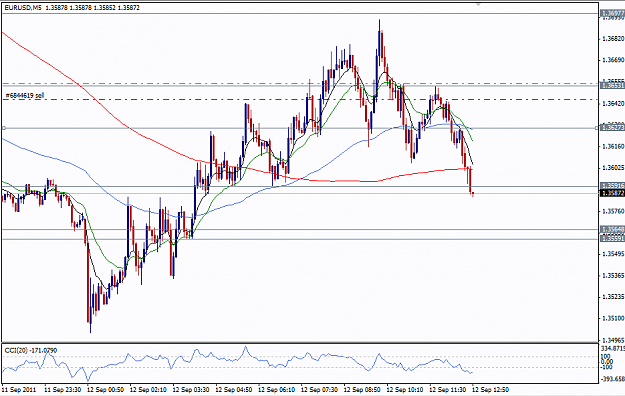Click the 1.35235 price scale label

[x=613, y=297]
